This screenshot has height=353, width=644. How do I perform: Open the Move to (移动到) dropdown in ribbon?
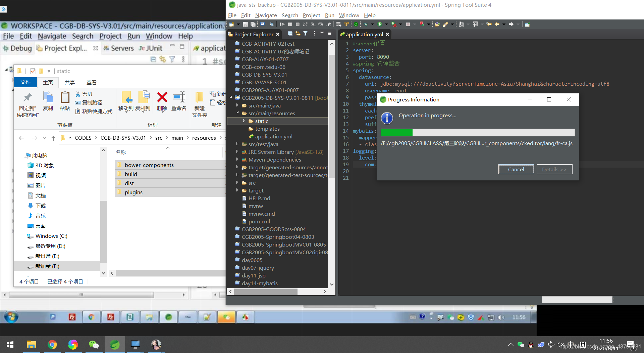pos(126,112)
